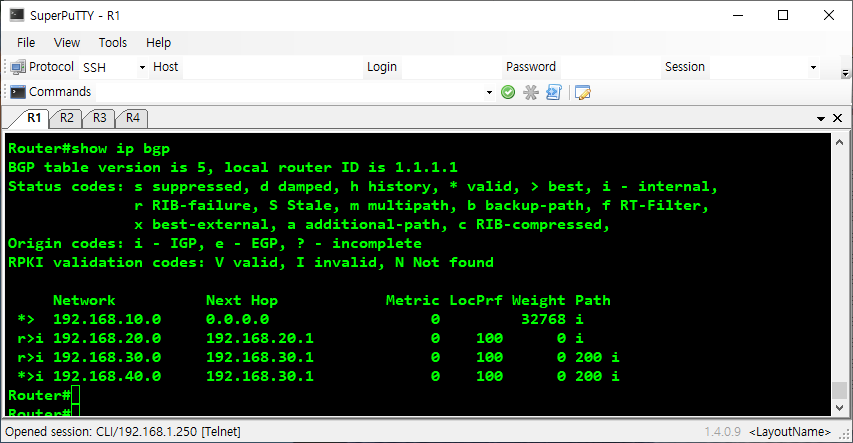This screenshot has width=853, height=443.
Task: Click the script run icon in Commands bar
Action: [554, 93]
